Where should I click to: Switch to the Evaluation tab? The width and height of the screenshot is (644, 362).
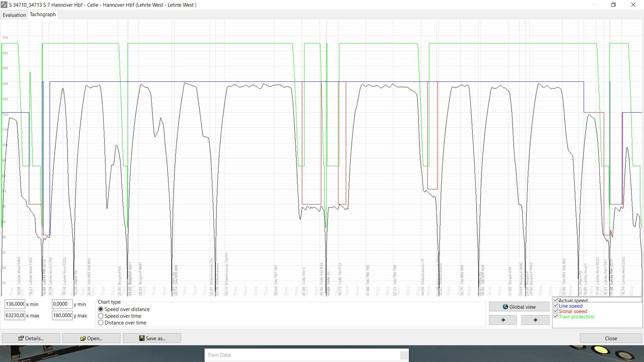[x=14, y=15]
